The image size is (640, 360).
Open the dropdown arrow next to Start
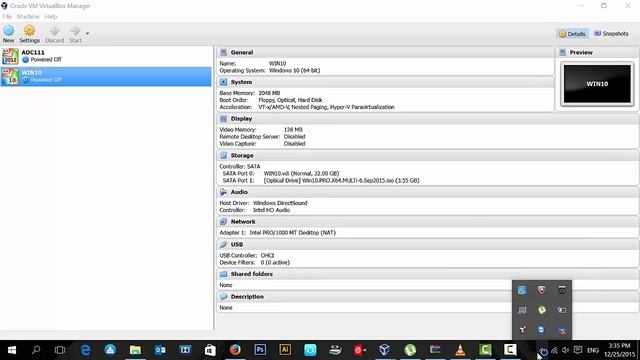click(87, 33)
